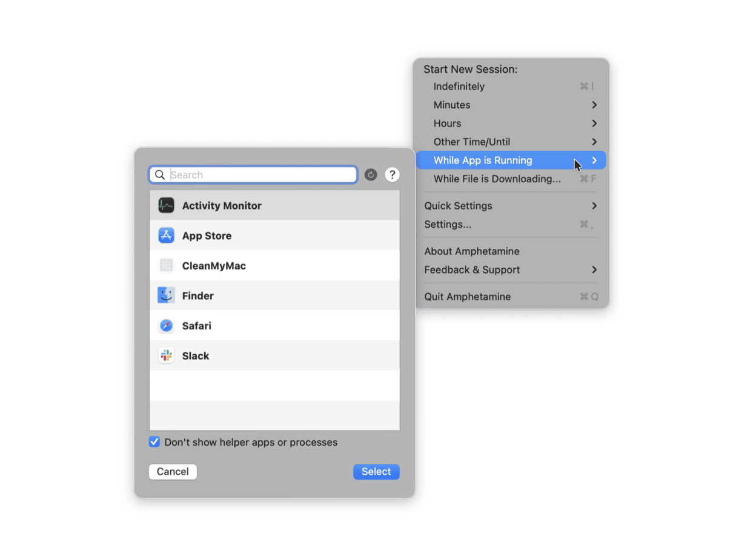
Task: Open help with the question mark button
Action: (x=393, y=175)
